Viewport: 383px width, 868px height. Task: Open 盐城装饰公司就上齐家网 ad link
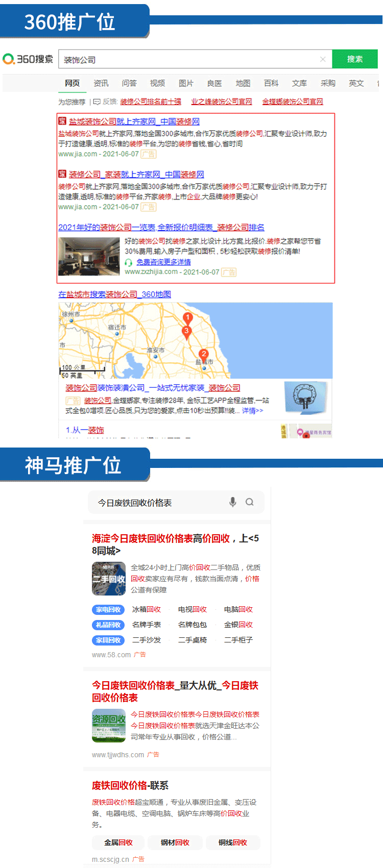click(x=134, y=121)
